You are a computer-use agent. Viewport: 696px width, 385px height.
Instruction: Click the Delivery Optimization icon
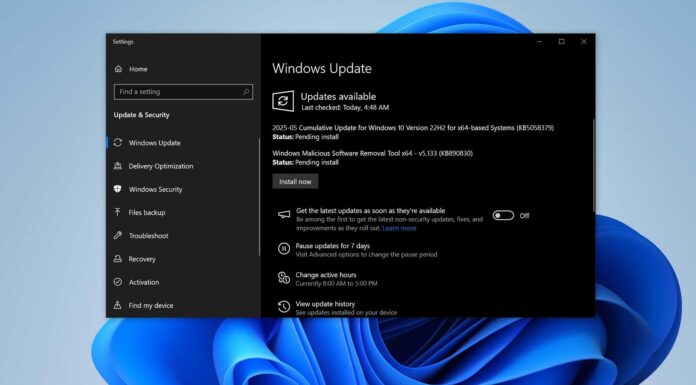(118, 166)
